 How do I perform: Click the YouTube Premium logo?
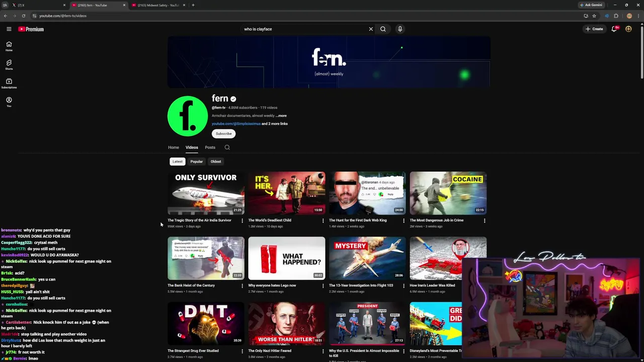pos(31,29)
